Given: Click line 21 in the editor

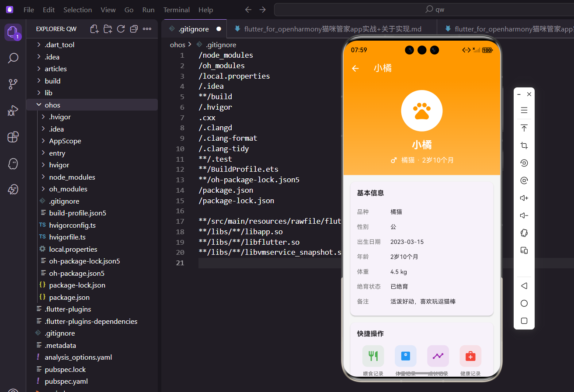Looking at the screenshot, I should [270, 263].
